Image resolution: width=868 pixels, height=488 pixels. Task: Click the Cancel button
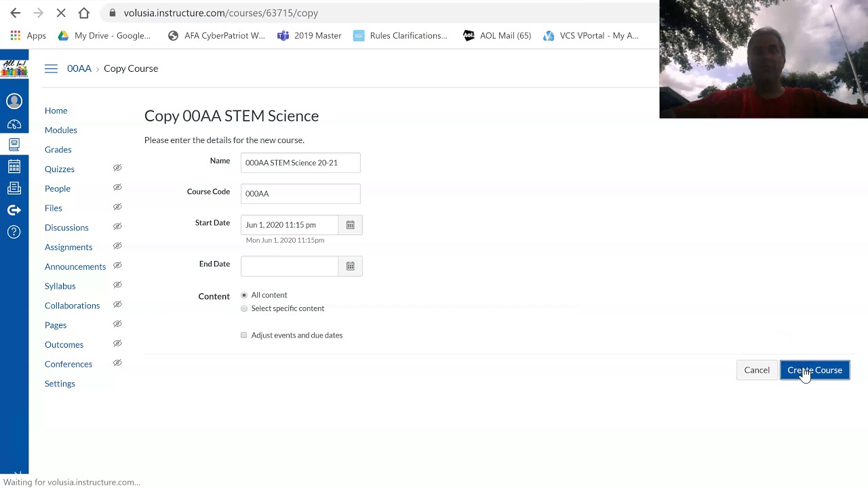pos(757,370)
